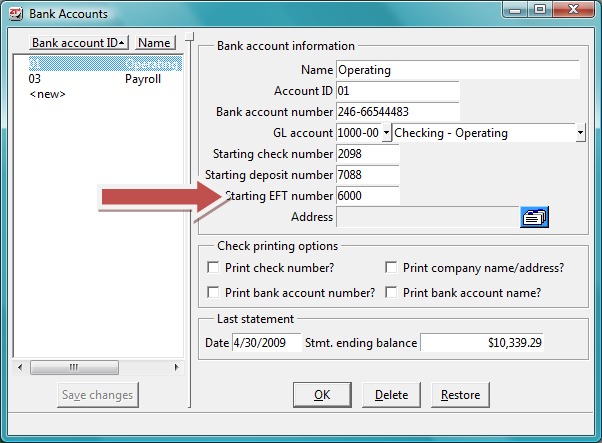Click the Starting check number field
This screenshot has width=602, height=443.
[368, 154]
